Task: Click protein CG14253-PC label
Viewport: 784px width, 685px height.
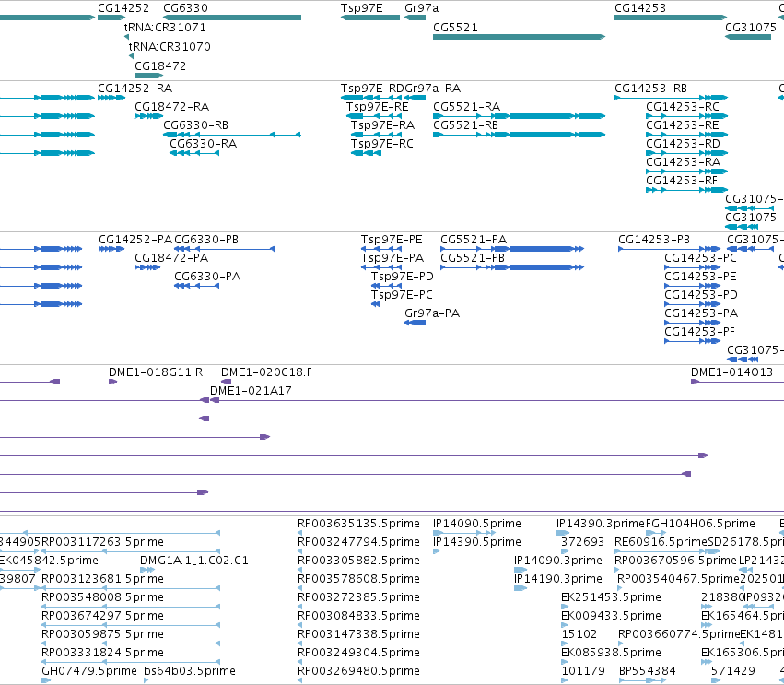Action: pos(700,258)
